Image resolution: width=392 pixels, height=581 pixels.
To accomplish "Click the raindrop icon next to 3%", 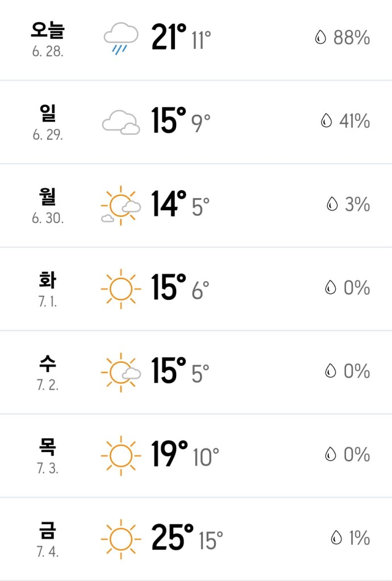I will click(332, 204).
